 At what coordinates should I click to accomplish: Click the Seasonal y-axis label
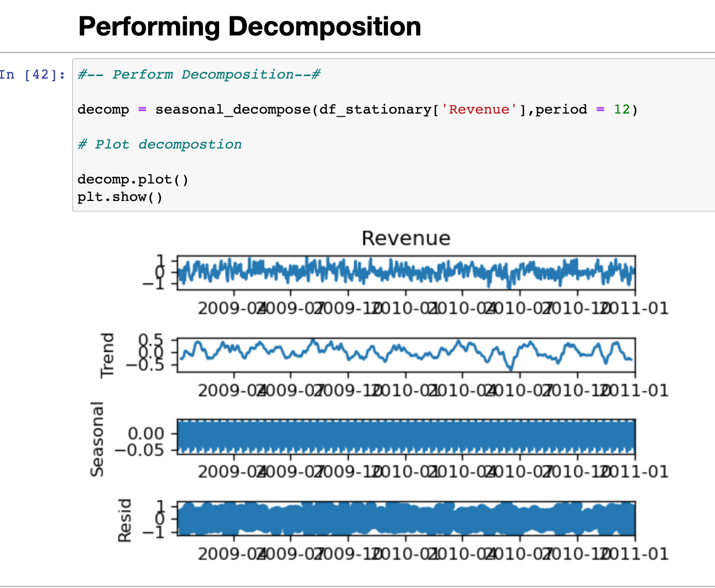click(97, 438)
